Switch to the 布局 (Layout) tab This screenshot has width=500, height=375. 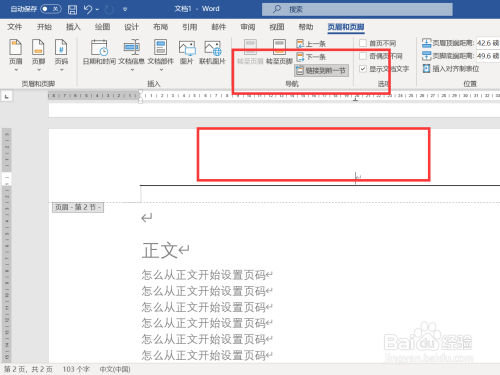click(x=160, y=27)
